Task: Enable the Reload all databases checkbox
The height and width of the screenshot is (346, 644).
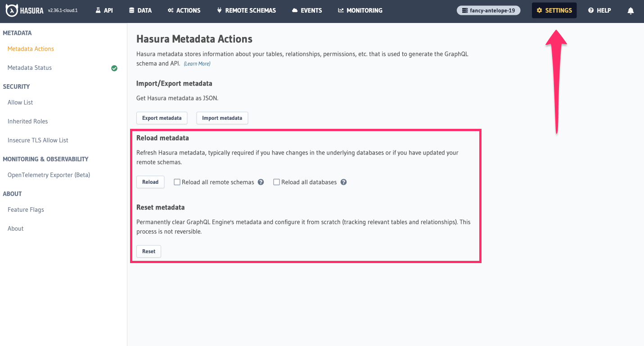Action: point(276,182)
